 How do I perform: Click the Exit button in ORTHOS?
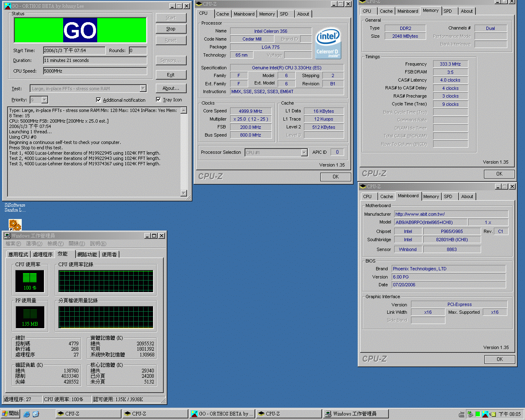pyautogui.click(x=171, y=75)
